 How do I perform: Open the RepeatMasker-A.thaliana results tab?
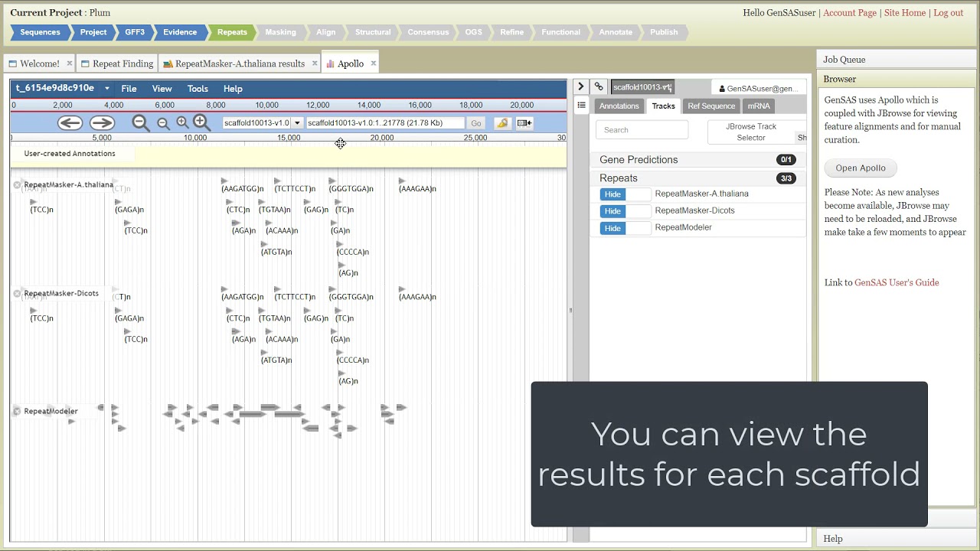pyautogui.click(x=240, y=64)
